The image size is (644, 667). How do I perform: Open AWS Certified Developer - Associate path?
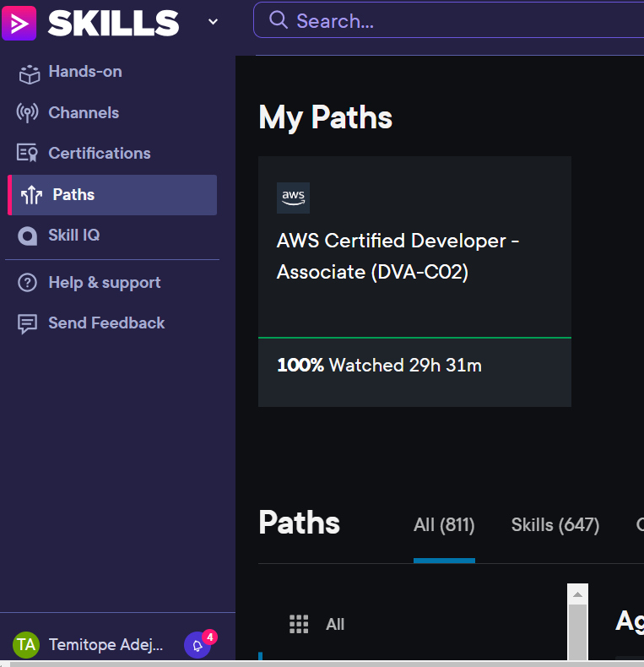(x=398, y=256)
